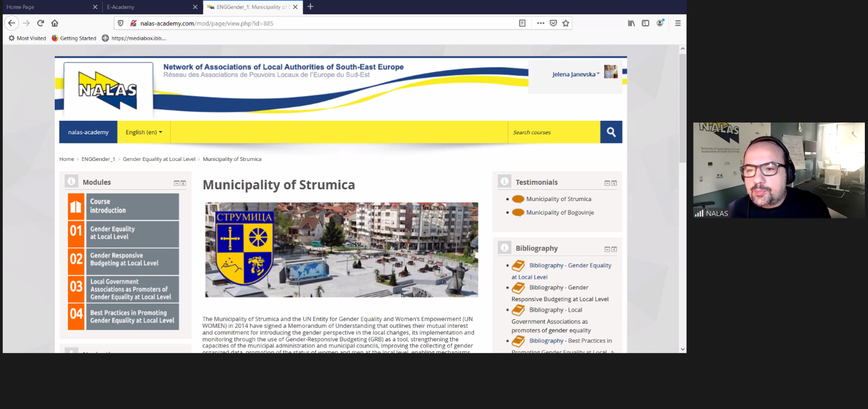The width and height of the screenshot is (868, 409).
Task: Dock the Modules block
Action: 183,183
